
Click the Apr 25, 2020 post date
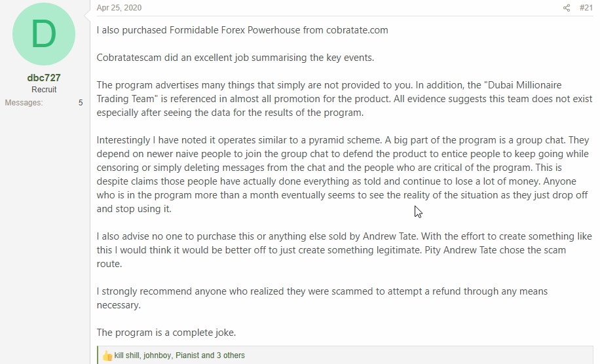(119, 8)
